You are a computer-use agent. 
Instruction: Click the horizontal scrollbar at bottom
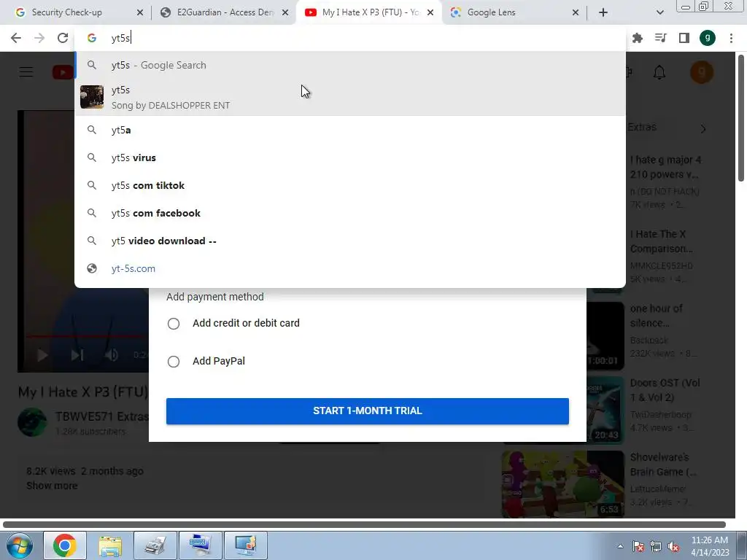click(365, 524)
